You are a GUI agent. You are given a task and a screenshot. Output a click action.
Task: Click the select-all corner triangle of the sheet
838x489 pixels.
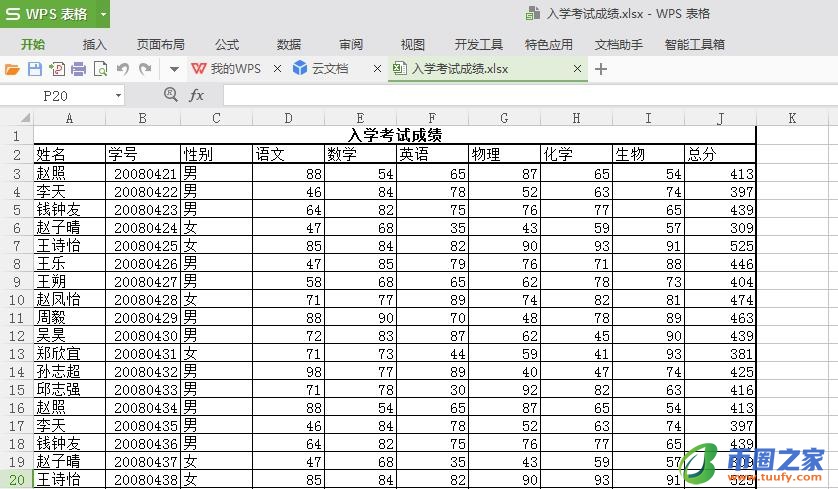23,118
